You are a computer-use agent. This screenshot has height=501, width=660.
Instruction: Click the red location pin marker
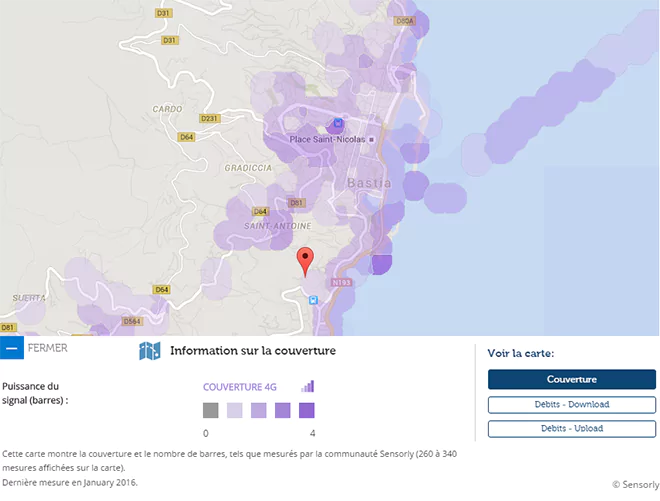[x=307, y=260]
